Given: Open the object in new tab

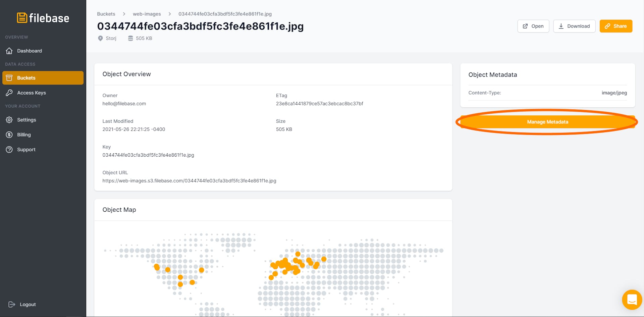Looking at the screenshot, I should point(533,26).
